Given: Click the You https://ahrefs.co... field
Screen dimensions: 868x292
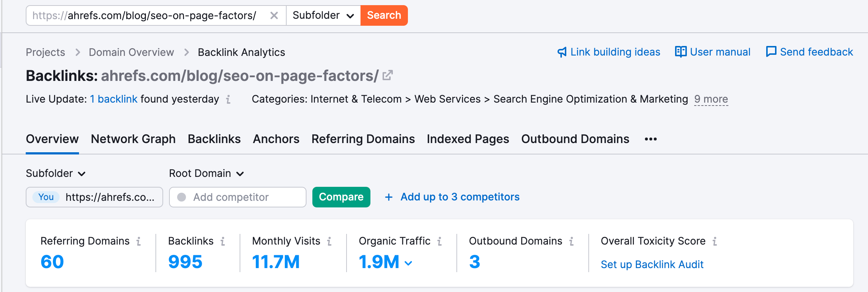Looking at the screenshot, I should [94, 197].
